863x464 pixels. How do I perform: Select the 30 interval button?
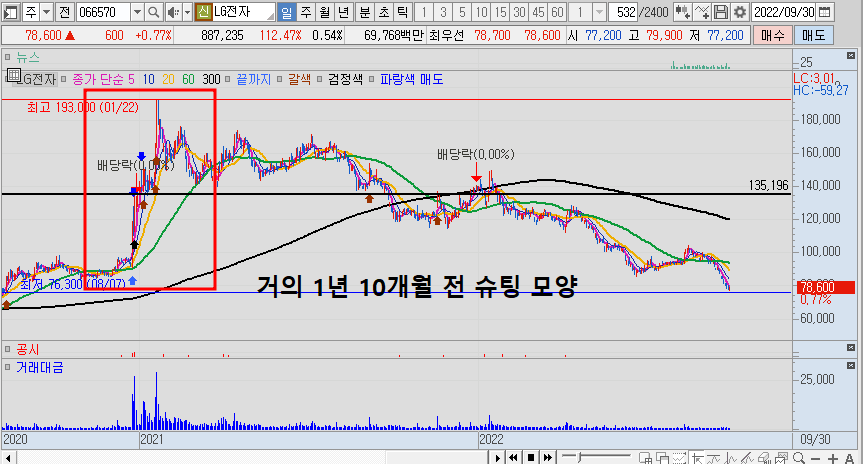tap(519, 12)
